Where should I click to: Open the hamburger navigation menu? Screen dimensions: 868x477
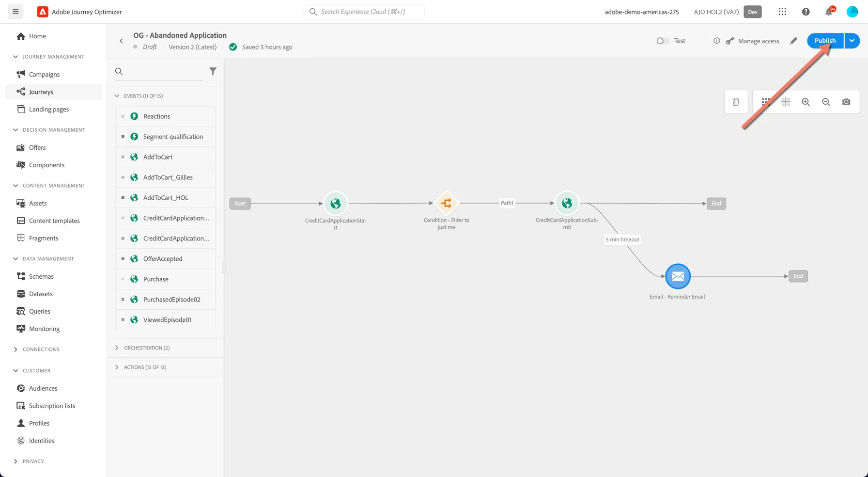[x=15, y=12]
